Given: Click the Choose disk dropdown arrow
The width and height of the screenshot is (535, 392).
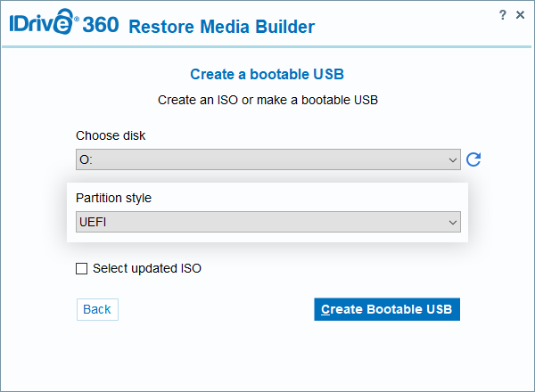Looking at the screenshot, I should 453,159.
